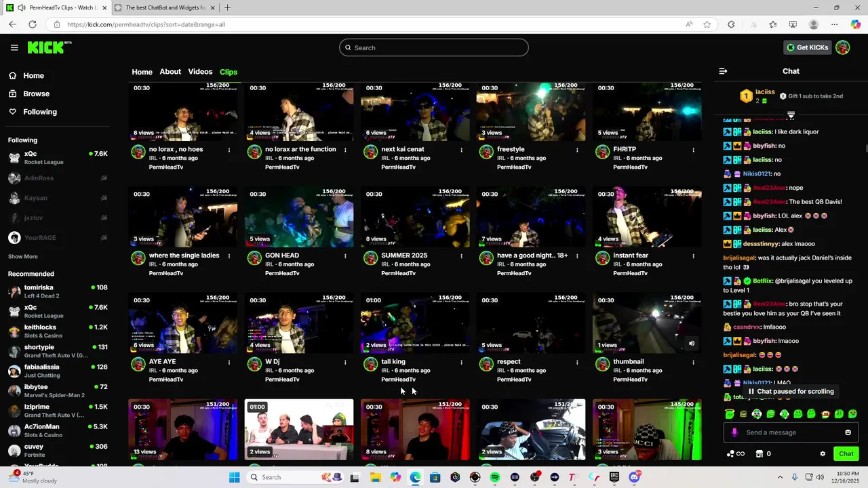This screenshot has height=488, width=868.
Task: Collapse the chat panel arrow icon
Action: (x=723, y=71)
